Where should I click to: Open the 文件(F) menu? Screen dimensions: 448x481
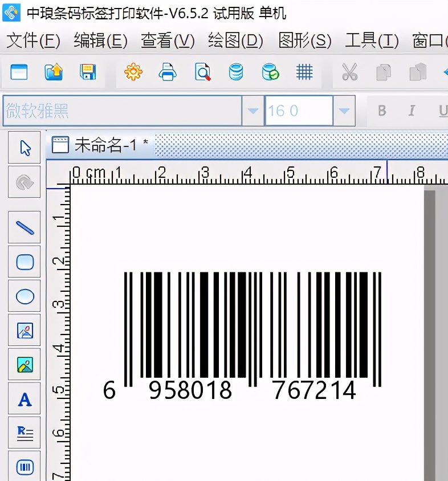[x=33, y=41]
